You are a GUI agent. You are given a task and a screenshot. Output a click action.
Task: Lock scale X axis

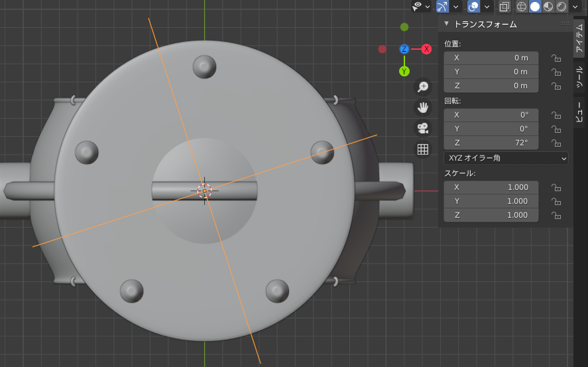point(556,187)
